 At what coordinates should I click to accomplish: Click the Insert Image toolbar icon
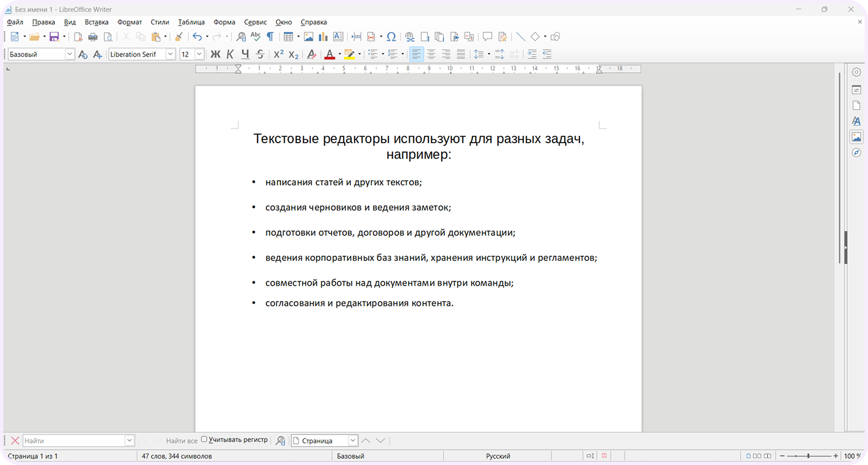pyautogui.click(x=308, y=37)
